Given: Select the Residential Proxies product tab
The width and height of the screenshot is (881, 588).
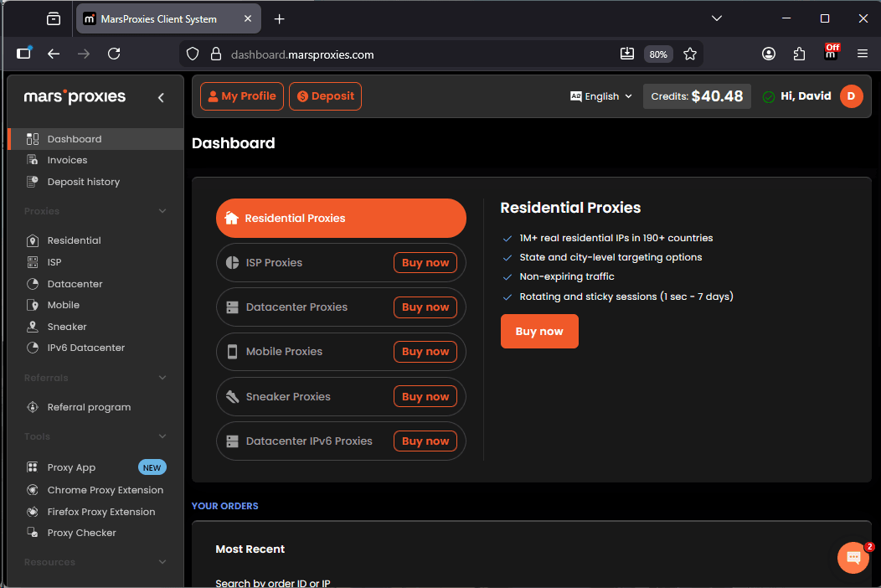Looking at the screenshot, I should pos(341,218).
